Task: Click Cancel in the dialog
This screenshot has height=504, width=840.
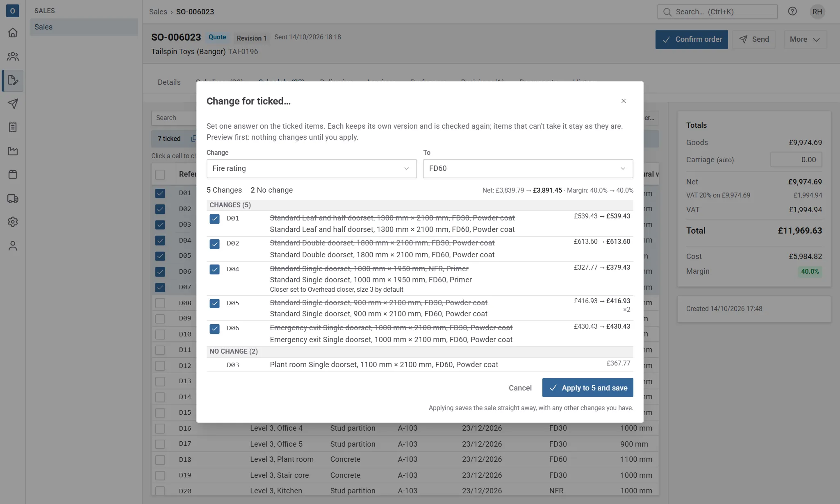Action: [x=520, y=388]
